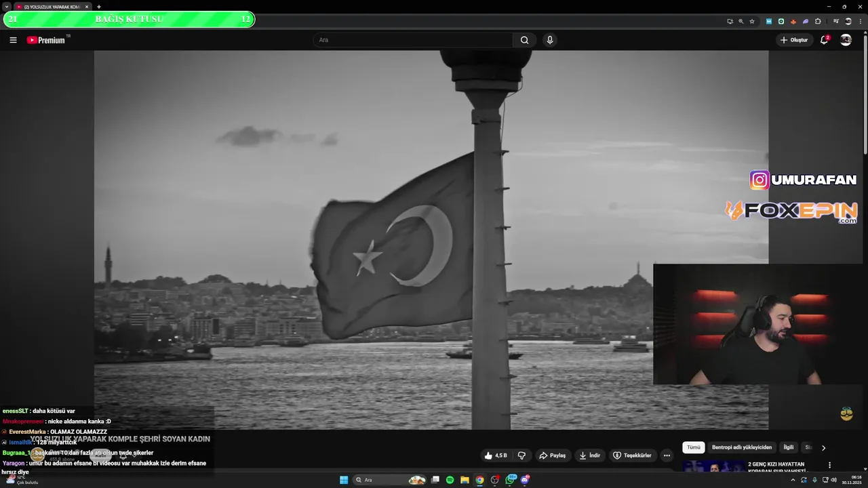868x488 pixels.
Task: Open Spotify from the taskbar
Action: tap(450, 480)
